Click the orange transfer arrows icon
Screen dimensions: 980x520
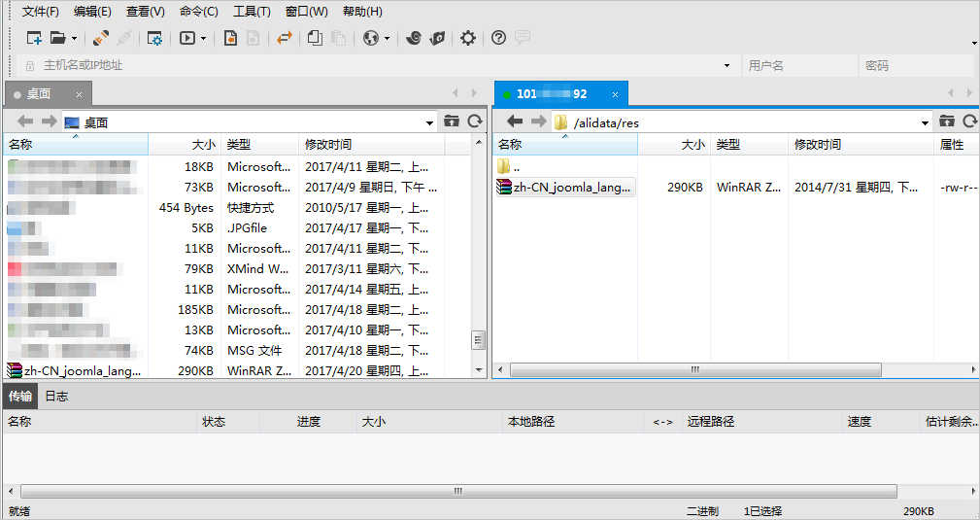[x=285, y=38]
